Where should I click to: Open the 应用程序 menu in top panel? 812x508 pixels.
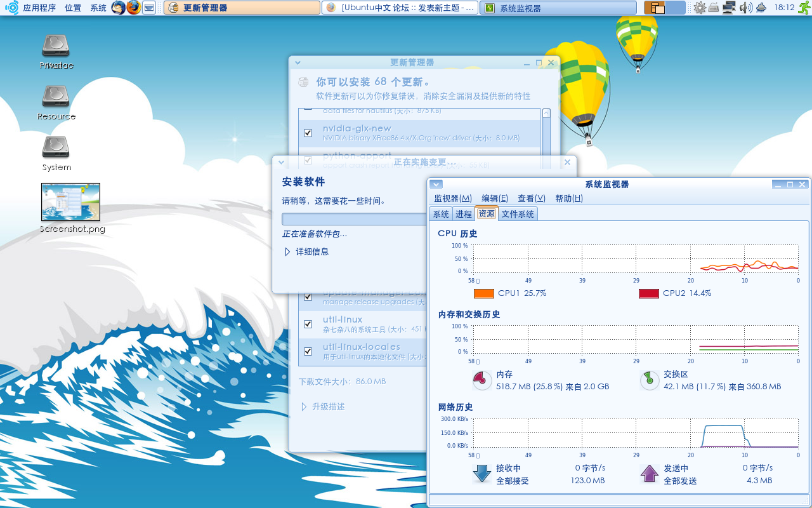[x=39, y=8]
